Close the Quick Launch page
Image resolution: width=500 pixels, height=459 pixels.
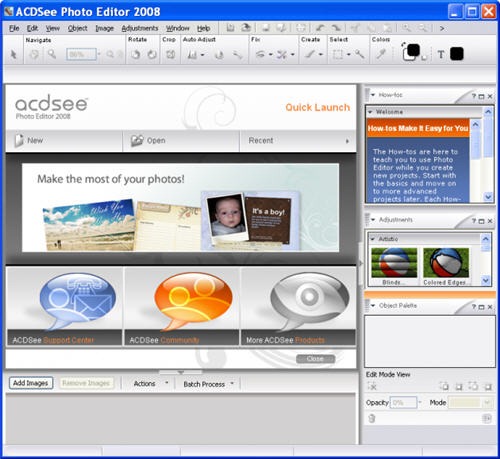[x=315, y=359]
